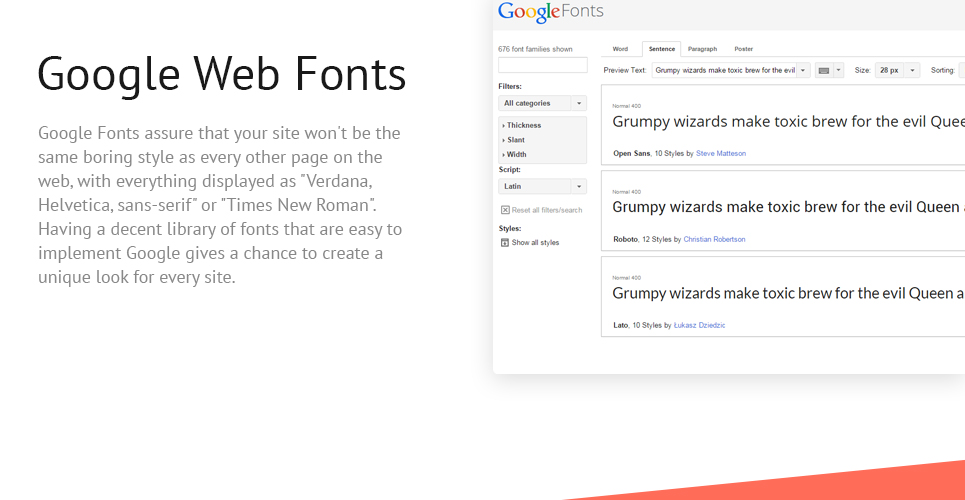Expand the Thickness filter
The height and width of the screenshot is (500, 965).
tap(522, 125)
